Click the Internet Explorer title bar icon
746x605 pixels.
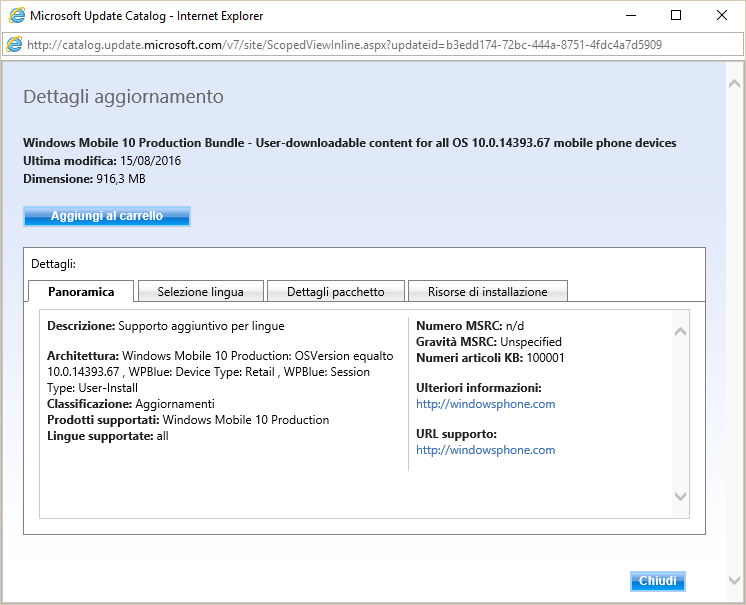(17, 16)
